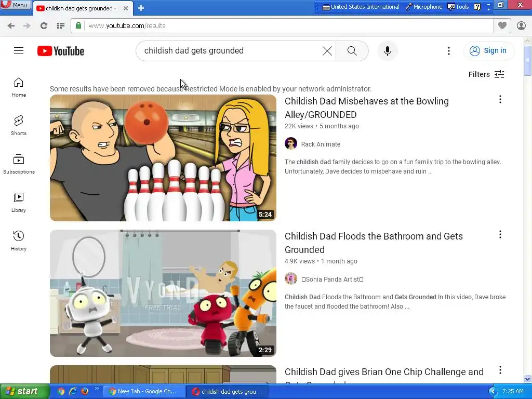Click the 7:25 AM taskbar clock
Viewport: 532px width, 399px height.
point(513,392)
